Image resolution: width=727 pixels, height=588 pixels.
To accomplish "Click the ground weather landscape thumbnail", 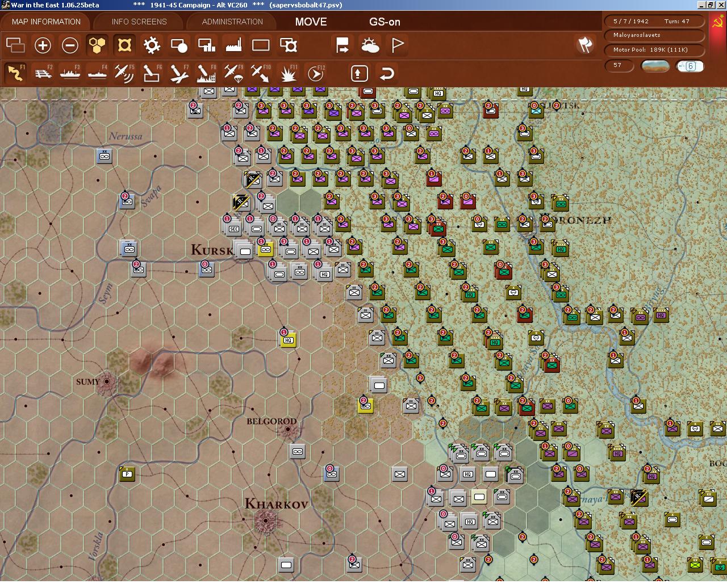I will point(655,66).
